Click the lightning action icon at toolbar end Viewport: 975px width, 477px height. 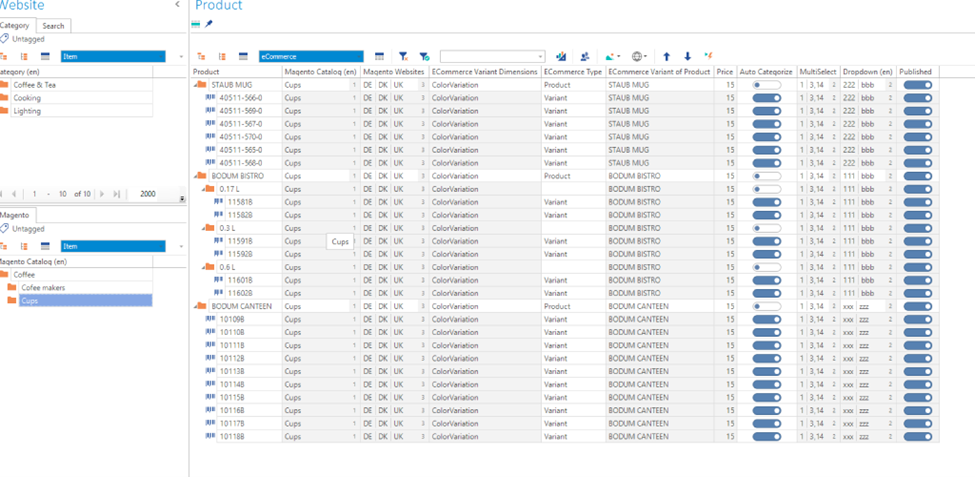click(x=708, y=56)
